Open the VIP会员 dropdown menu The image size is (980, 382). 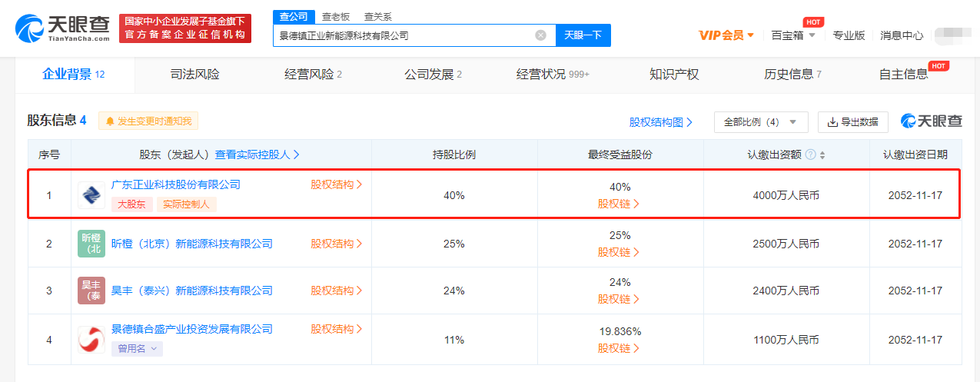click(726, 35)
